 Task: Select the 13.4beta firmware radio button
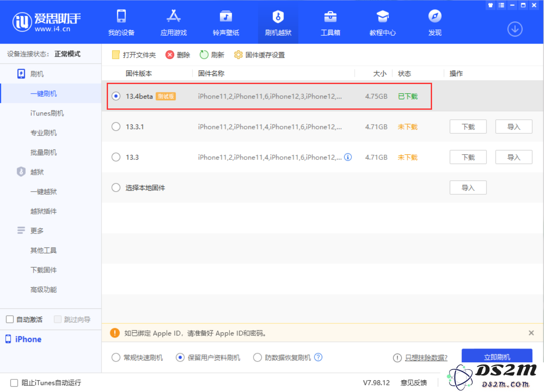pos(116,96)
